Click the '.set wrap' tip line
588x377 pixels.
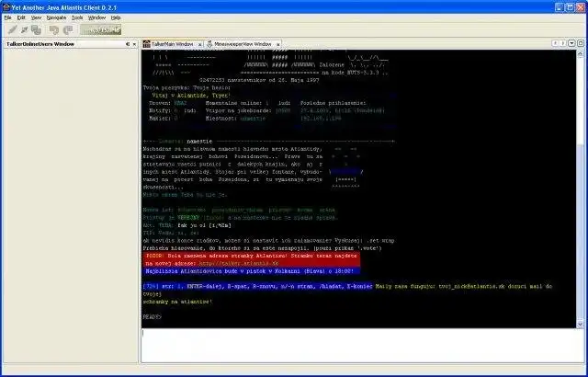click(x=268, y=241)
